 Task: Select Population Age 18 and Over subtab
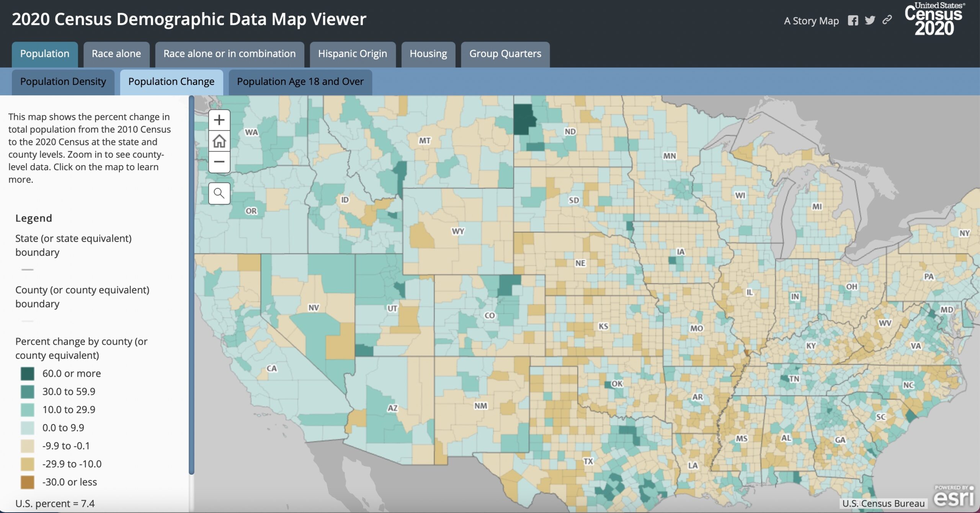tap(300, 82)
